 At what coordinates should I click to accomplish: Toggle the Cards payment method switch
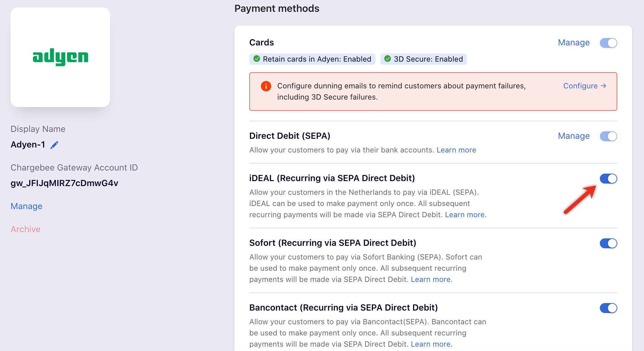point(608,43)
